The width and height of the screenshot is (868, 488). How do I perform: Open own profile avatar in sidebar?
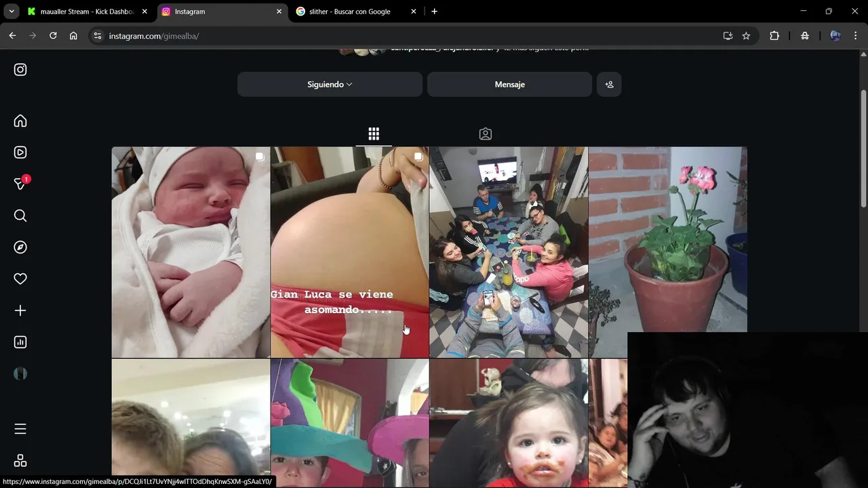pos(20,373)
